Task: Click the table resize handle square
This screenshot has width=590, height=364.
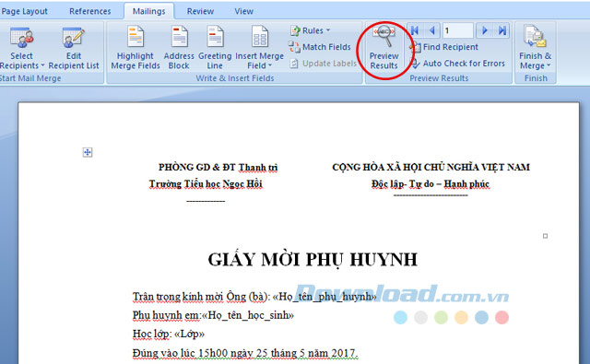Action: pyautogui.click(x=545, y=236)
